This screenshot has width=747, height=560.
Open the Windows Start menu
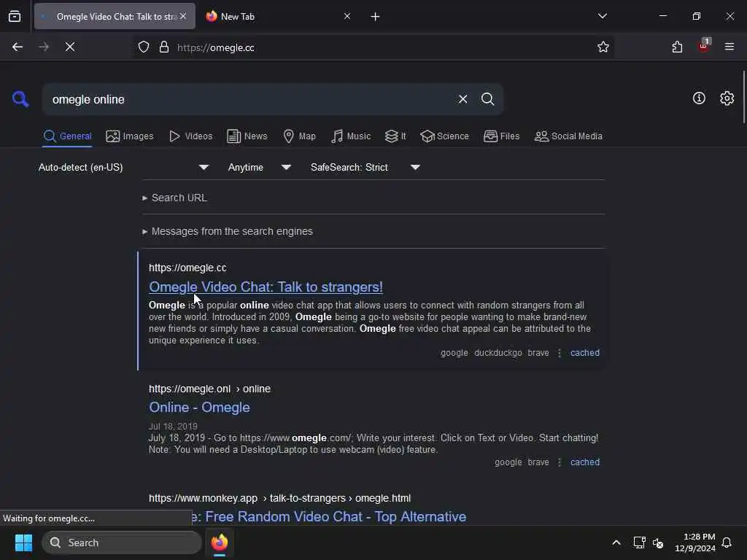23,542
